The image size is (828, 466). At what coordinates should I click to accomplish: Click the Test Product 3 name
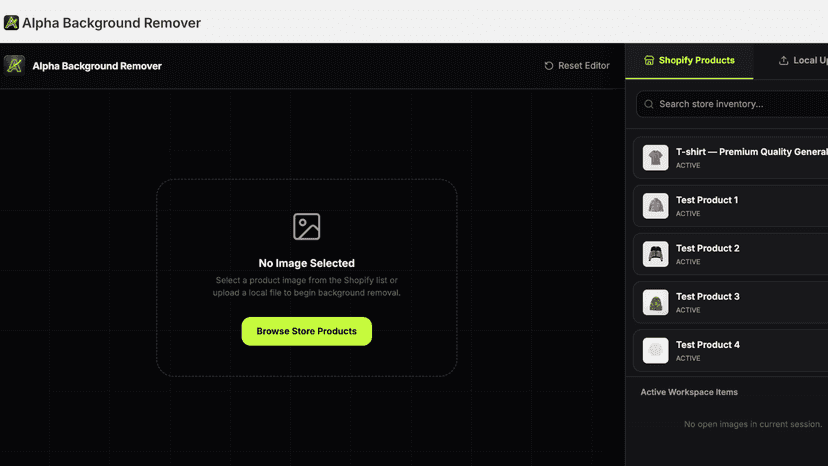pos(708,296)
